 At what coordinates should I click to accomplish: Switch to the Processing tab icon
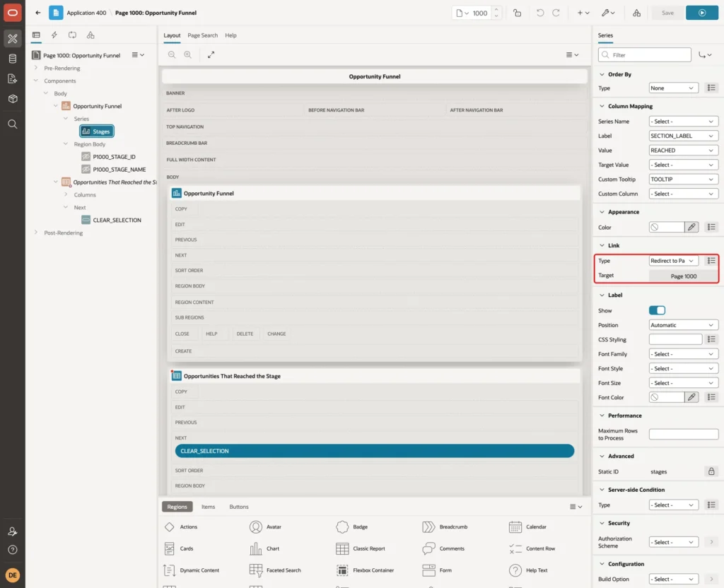pos(73,35)
